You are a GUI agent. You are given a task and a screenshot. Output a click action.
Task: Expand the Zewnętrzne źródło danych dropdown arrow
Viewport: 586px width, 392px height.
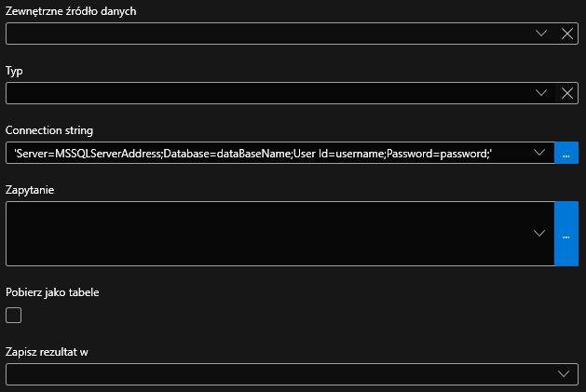pyautogui.click(x=542, y=34)
